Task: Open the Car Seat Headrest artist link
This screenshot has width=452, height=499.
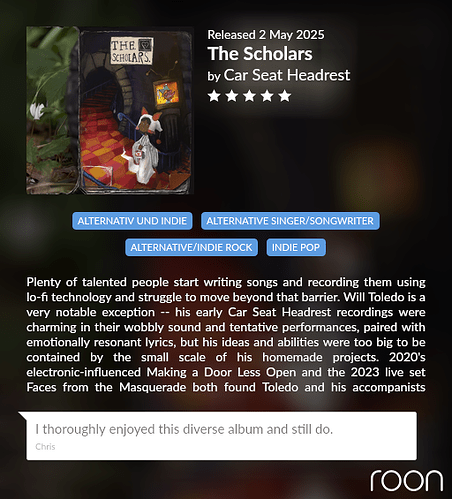Action: 287,75
